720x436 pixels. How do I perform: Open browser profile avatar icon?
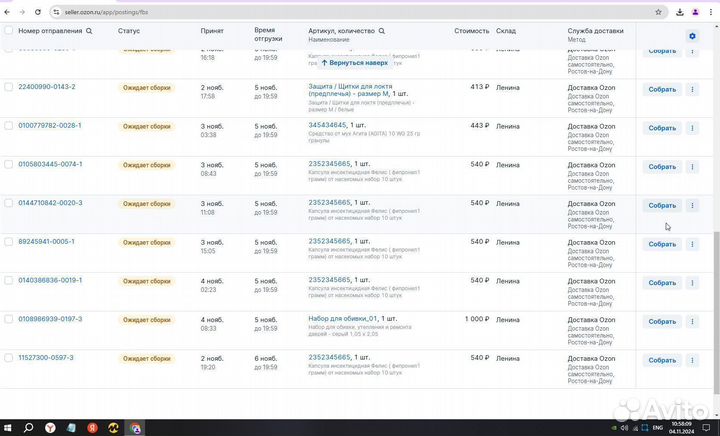[694, 12]
